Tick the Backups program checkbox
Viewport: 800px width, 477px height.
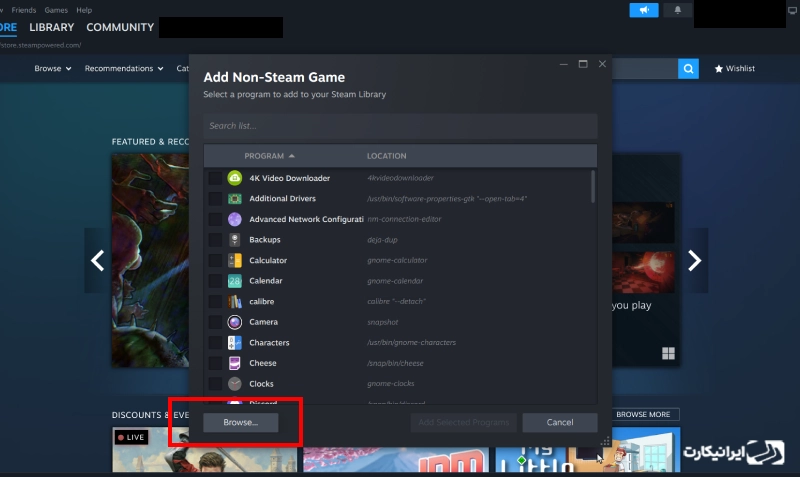tap(215, 240)
